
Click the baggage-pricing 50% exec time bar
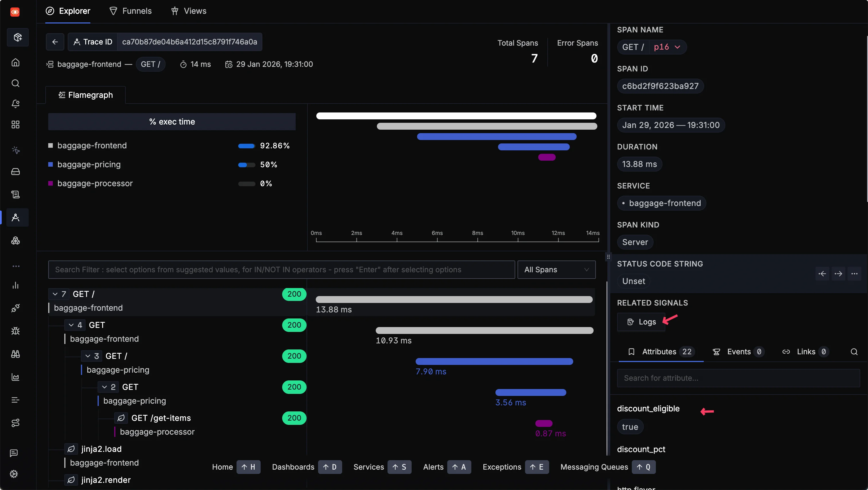click(246, 165)
